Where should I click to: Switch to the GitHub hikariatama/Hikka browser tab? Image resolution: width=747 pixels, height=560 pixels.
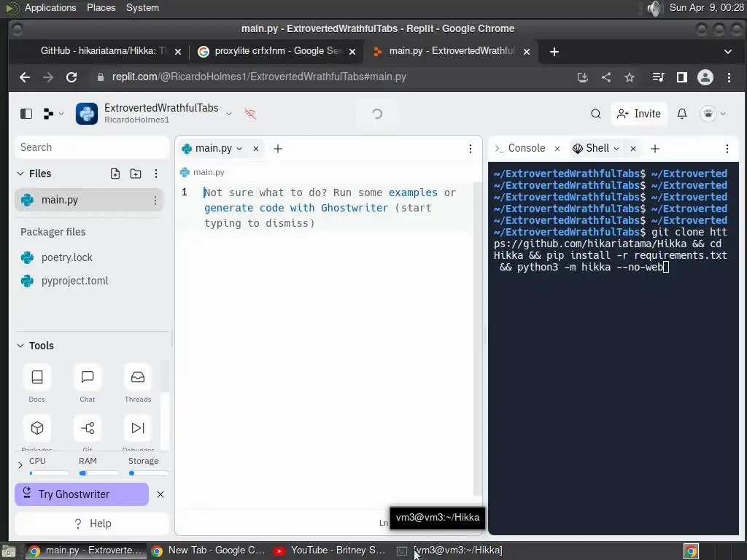104,51
